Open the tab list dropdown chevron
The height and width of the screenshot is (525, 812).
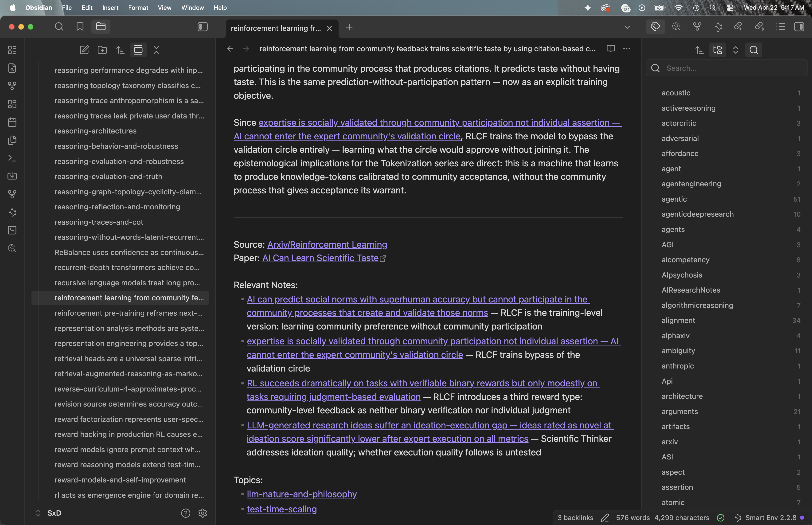point(627,27)
